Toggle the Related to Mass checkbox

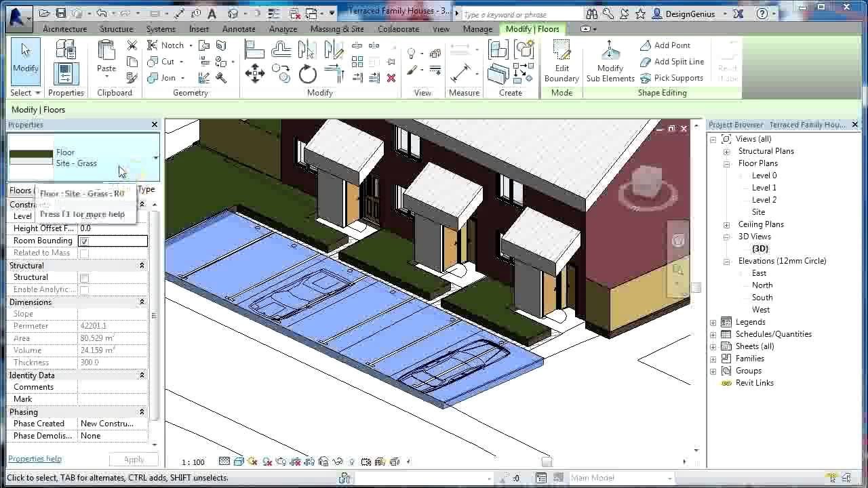click(84, 253)
